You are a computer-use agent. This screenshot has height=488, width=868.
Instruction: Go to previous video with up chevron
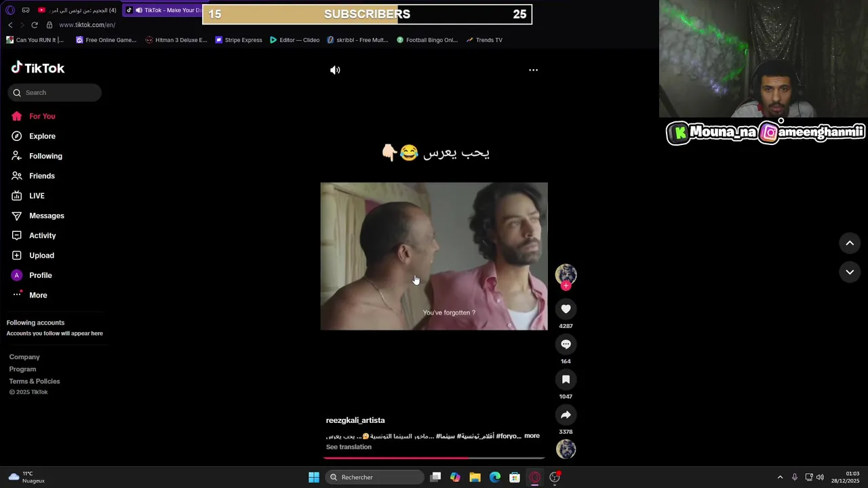(850, 243)
